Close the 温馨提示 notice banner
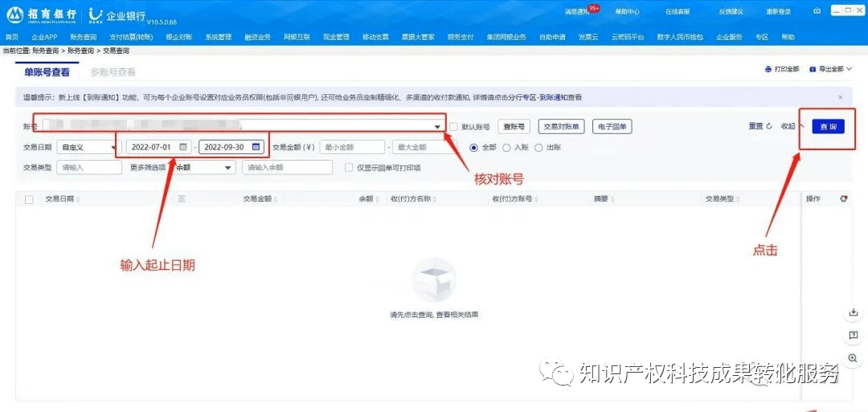Viewport: 868px width, 412px height. coord(841,97)
